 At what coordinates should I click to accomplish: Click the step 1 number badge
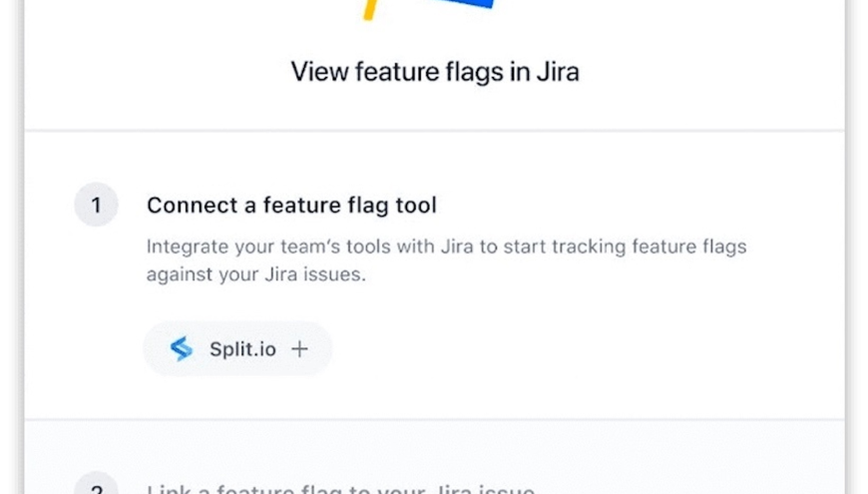coord(97,206)
